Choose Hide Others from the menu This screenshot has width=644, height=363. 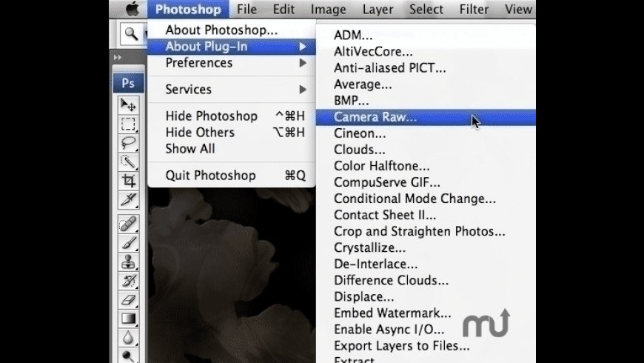[x=200, y=132]
